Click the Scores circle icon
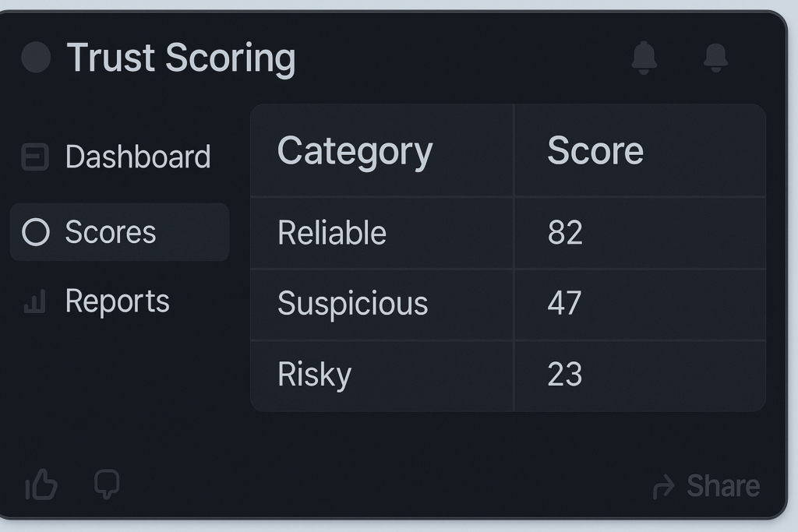Viewport: 798px width, 532px height. [36, 232]
